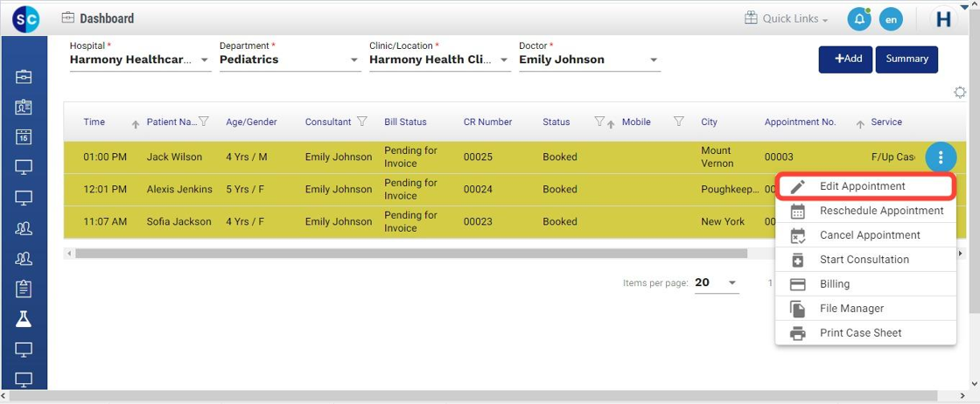Viewport: 980px width, 404px height.
Task: Click the File Manager copy icon
Action: pyautogui.click(x=797, y=309)
